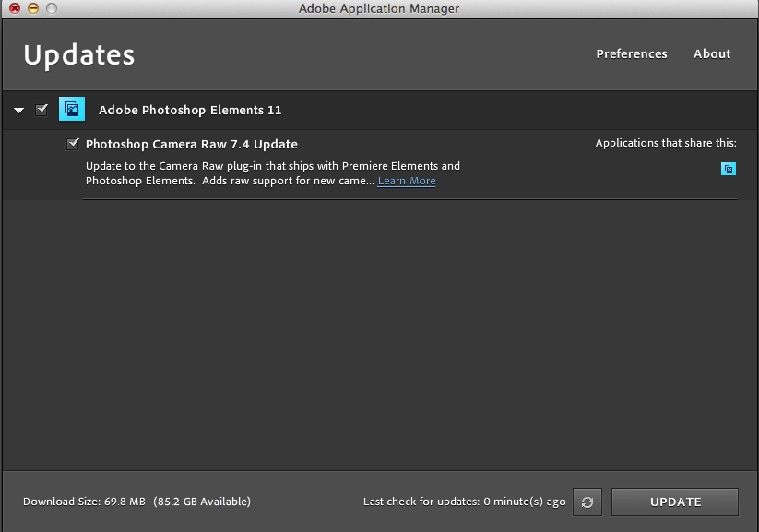The image size is (759, 532).
Task: Click the Camera Raw plug-in description text
Action: (272, 167)
